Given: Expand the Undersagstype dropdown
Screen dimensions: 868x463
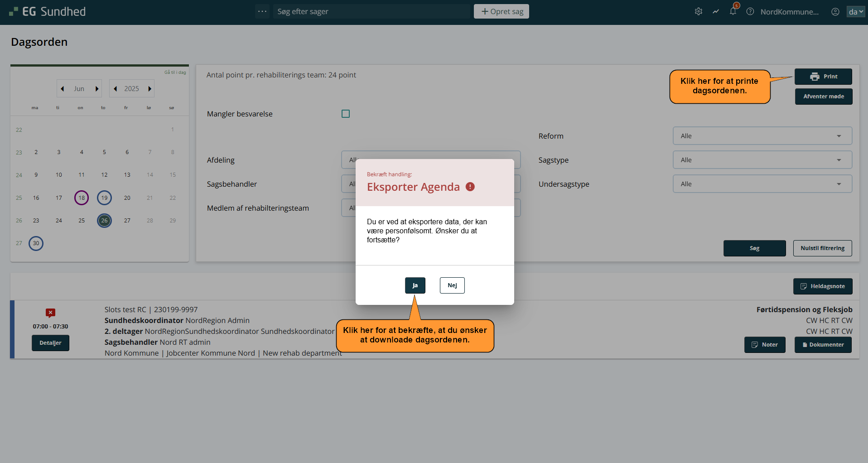Looking at the screenshot, I should [762, 184].
